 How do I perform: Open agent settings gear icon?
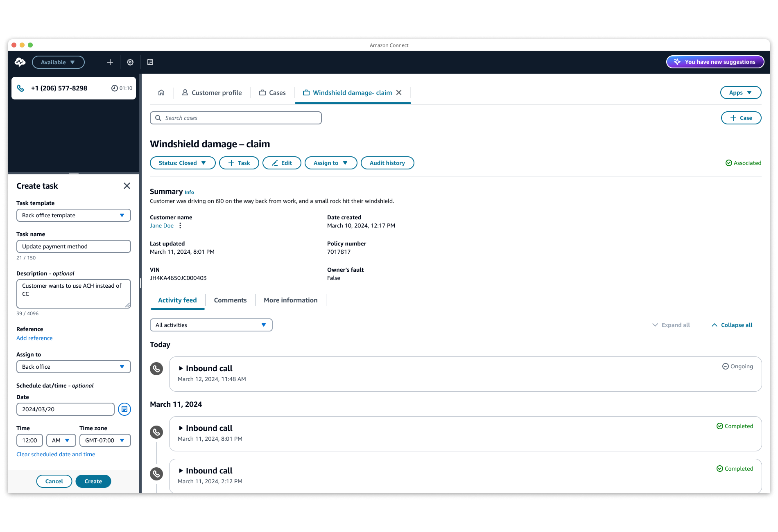click(130, 62)
